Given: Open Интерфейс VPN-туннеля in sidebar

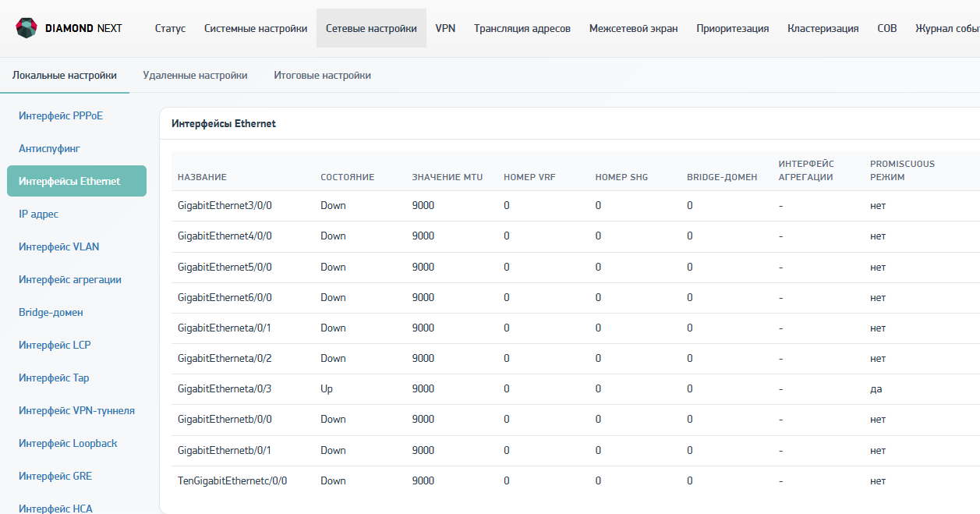Looking at the screenshot, I should [x=76, y=410].
